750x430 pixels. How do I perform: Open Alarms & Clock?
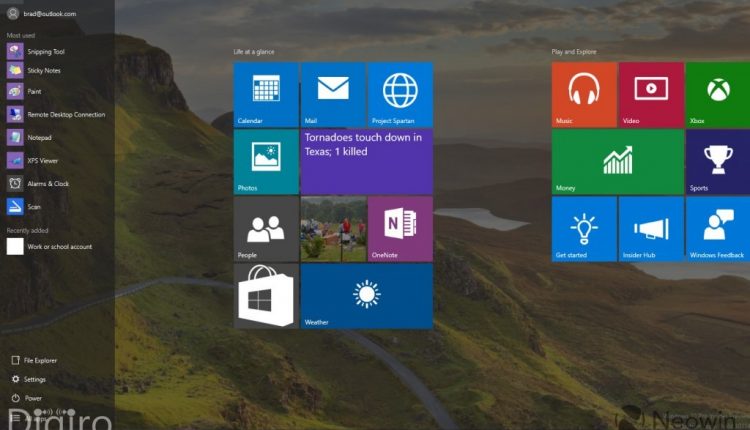(38, 183)
